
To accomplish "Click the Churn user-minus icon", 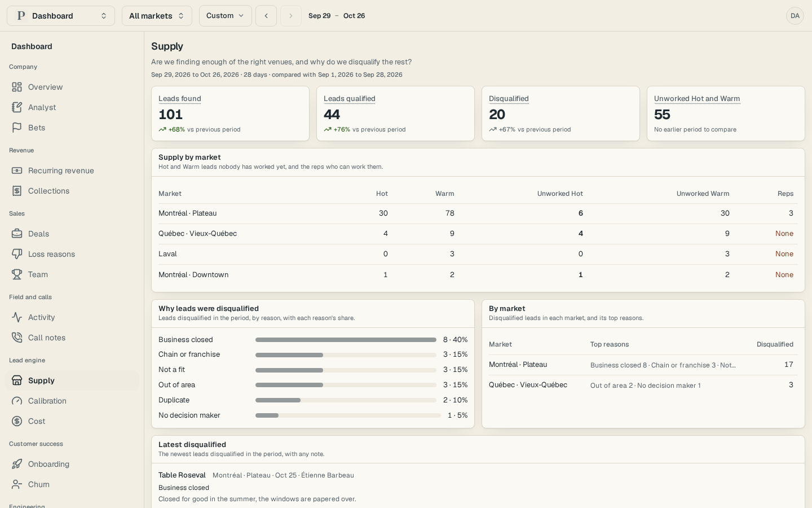I will (17, 484).
